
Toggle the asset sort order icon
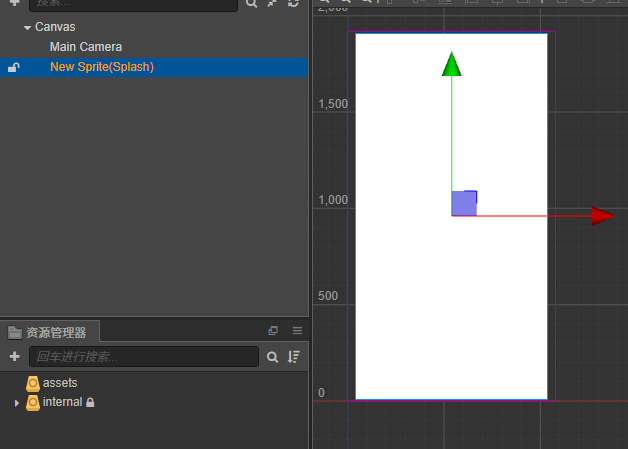coord(294,356)
